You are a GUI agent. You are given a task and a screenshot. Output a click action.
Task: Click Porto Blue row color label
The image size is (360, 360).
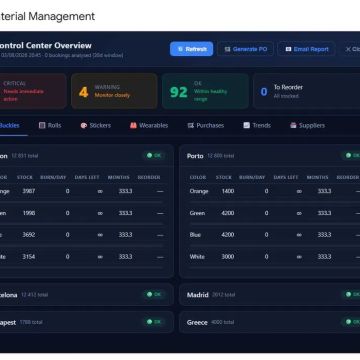pyautogui.click(x=195, y=235)
